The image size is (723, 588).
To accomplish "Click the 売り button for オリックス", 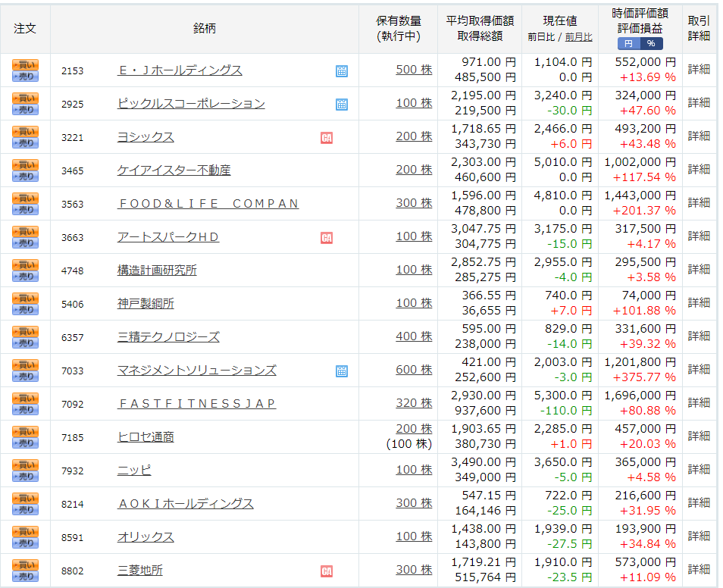I will [25, 543].
